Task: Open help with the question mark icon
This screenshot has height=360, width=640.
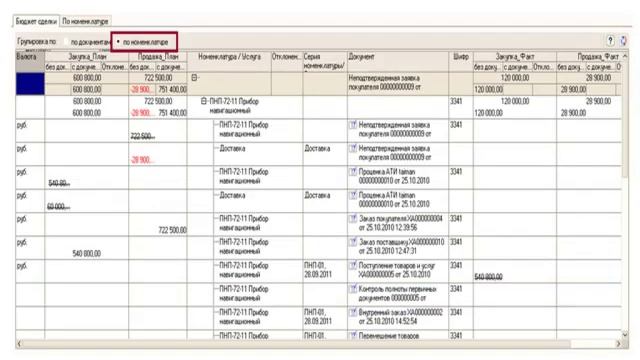Action: click(x=610, y=40)
